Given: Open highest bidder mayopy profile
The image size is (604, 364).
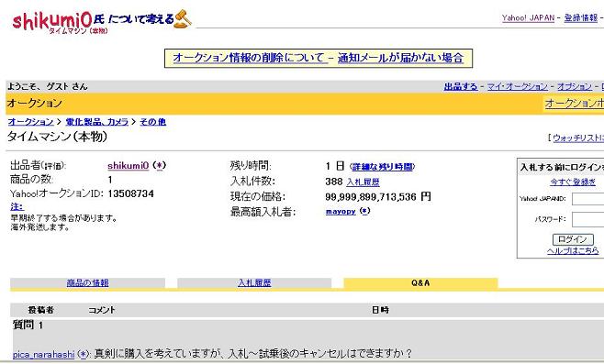Looking at the screenshot, I should pos(341,211).
